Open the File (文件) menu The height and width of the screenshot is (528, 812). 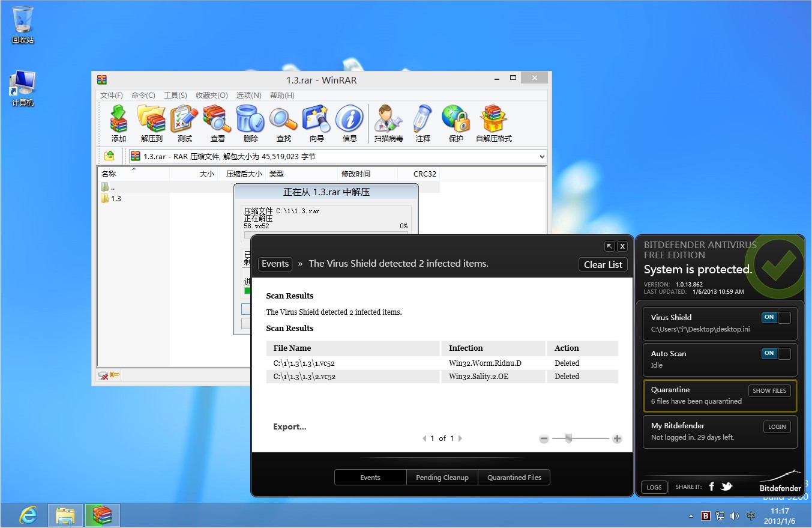tap(111, 96)
